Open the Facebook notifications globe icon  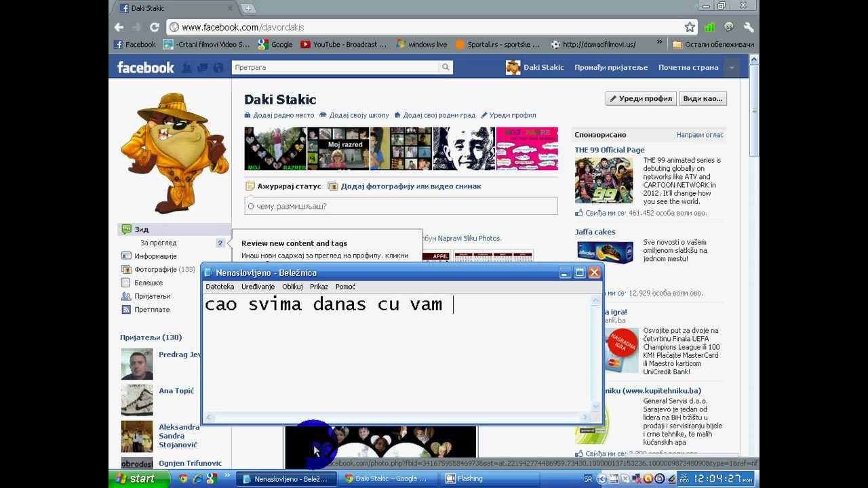tap(218, 68)
